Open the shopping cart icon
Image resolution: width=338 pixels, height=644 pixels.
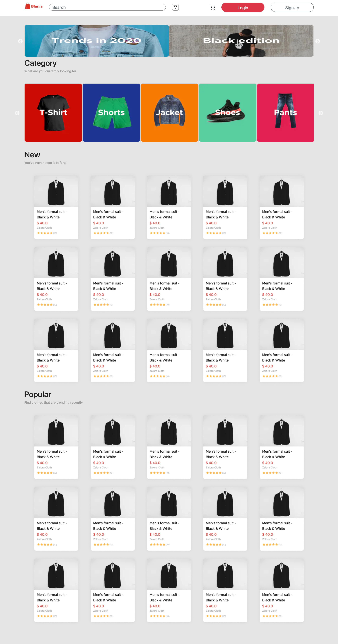coord(212,8)
